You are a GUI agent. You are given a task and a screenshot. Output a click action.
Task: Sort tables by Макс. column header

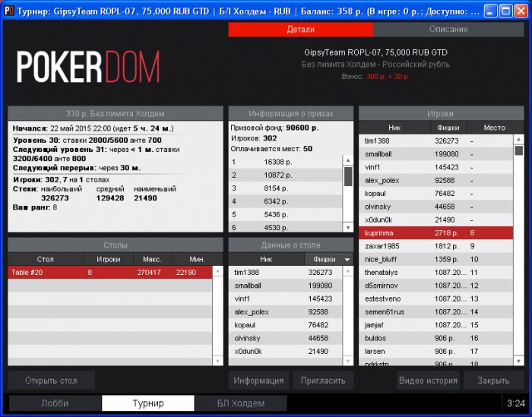(152, 259)
